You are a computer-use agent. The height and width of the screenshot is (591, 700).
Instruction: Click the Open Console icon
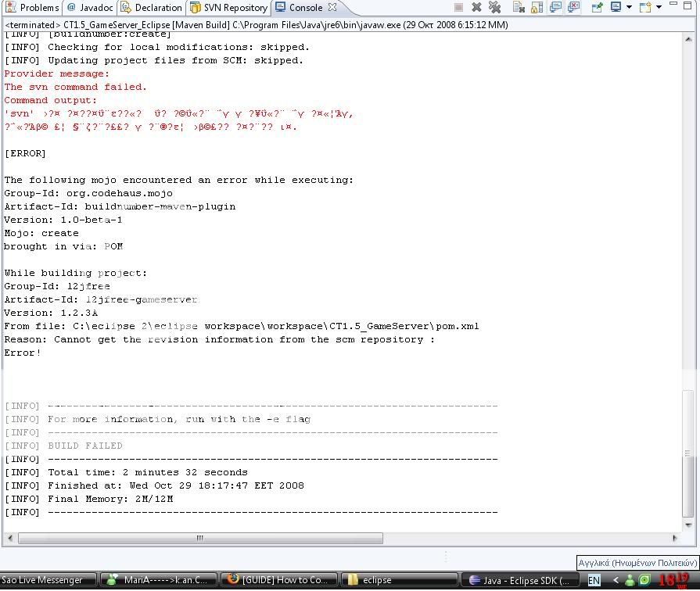click(x=645, y=8)
